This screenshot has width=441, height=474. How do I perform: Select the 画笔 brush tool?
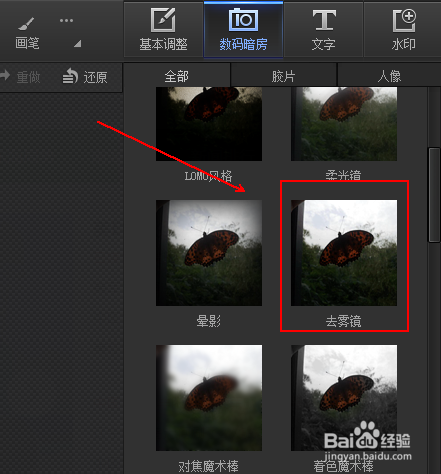click(x=27, y=33)
